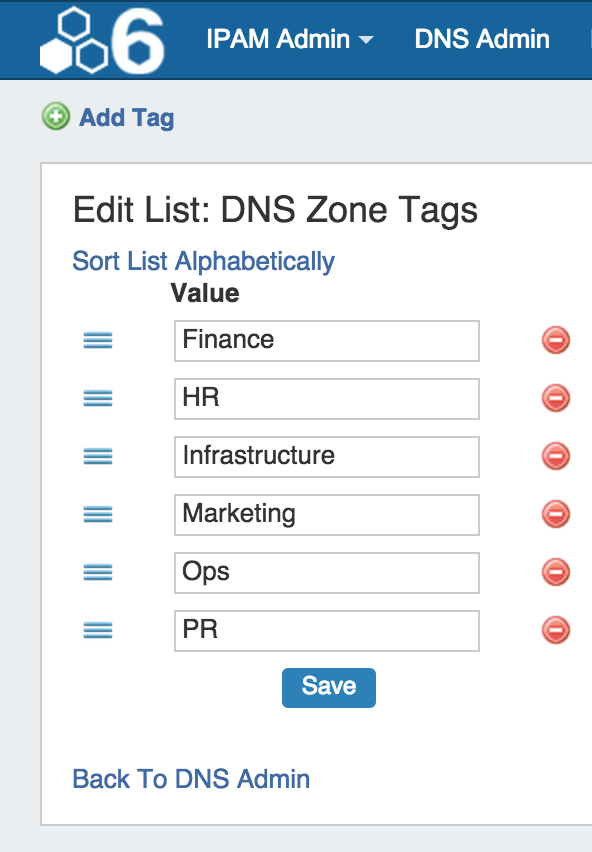Remove the Ops tag via red icon
Image resolution: width=592 pixels, height=852 pixels.
[x=556, y=572]
